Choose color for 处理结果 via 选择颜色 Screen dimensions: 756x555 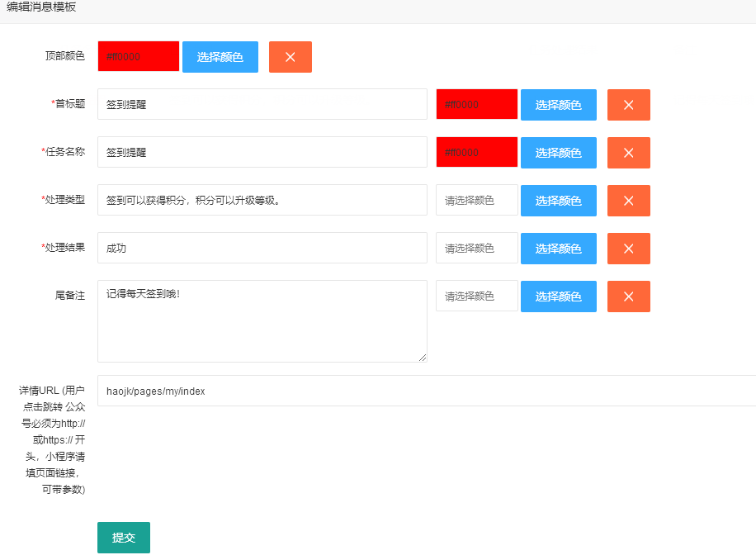(559, 249)
